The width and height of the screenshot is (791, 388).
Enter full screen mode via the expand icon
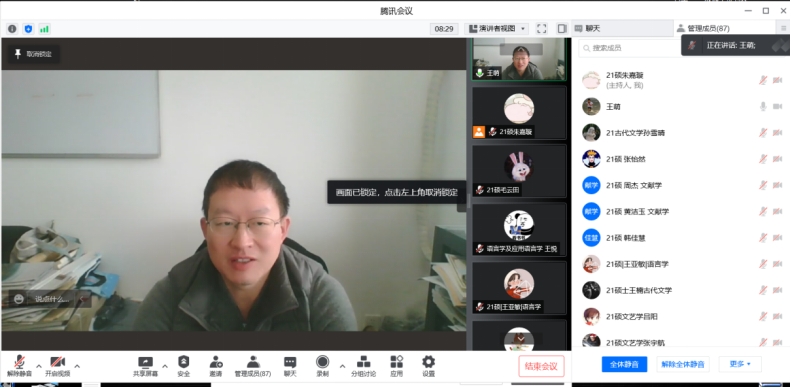click(x=541, y=29)
